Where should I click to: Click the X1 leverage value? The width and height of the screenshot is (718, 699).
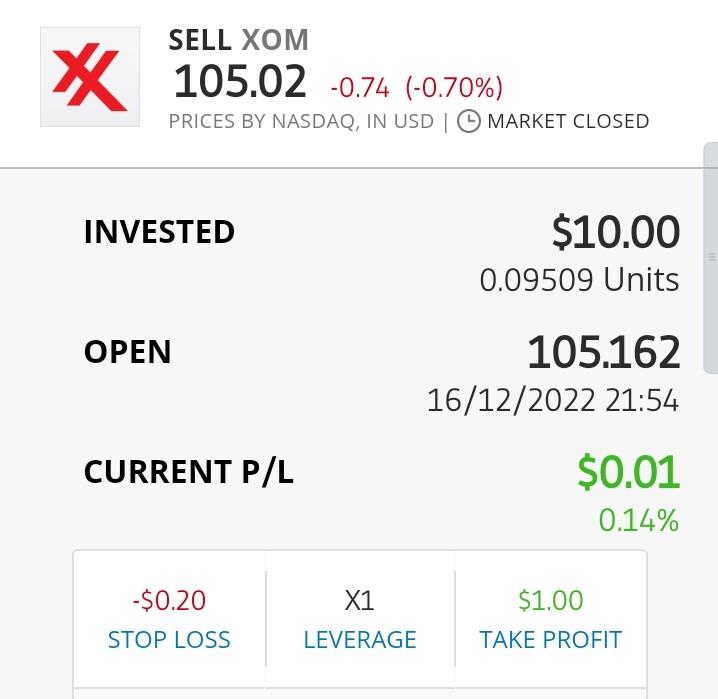[359, 601]
